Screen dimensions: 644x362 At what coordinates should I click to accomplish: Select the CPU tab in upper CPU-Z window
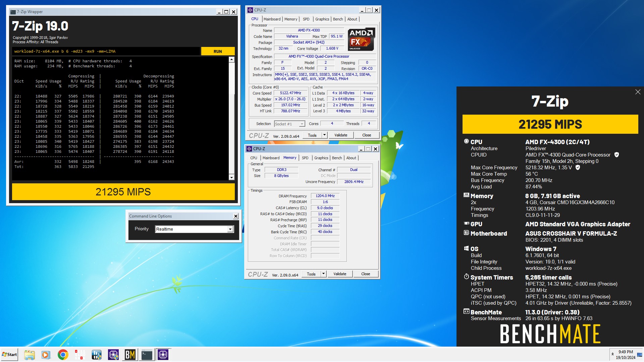coord(255,19)
